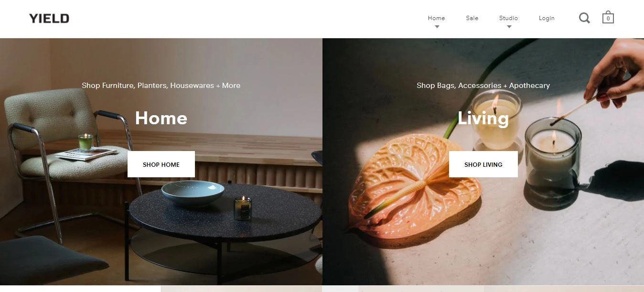Open the Studio navigation menu item
644x292 pixels.
[x=508, y=18]
